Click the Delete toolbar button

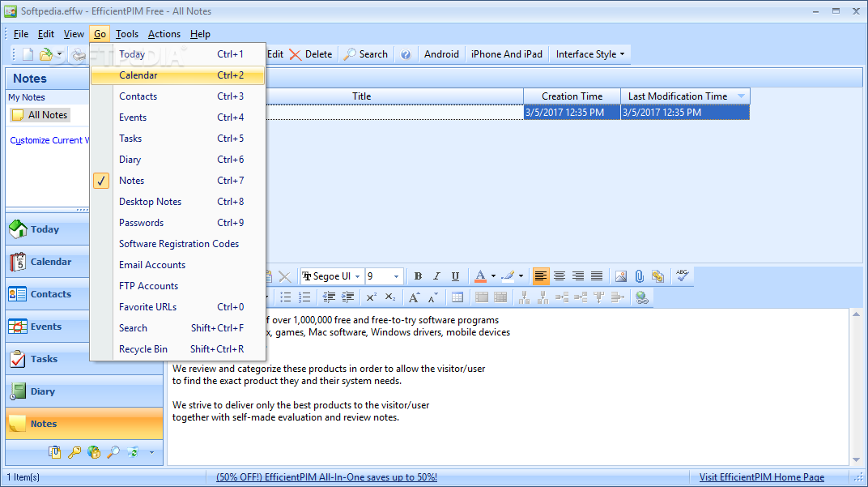point(311,54)
